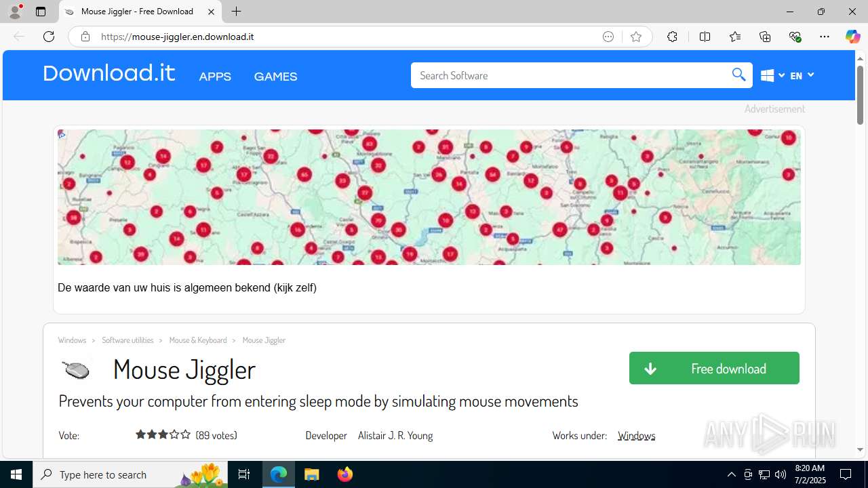Close the Mouse Jiggler browser tab
Image resolution: width=868 pixels, height=488 pixels.
tap(211, 12)
